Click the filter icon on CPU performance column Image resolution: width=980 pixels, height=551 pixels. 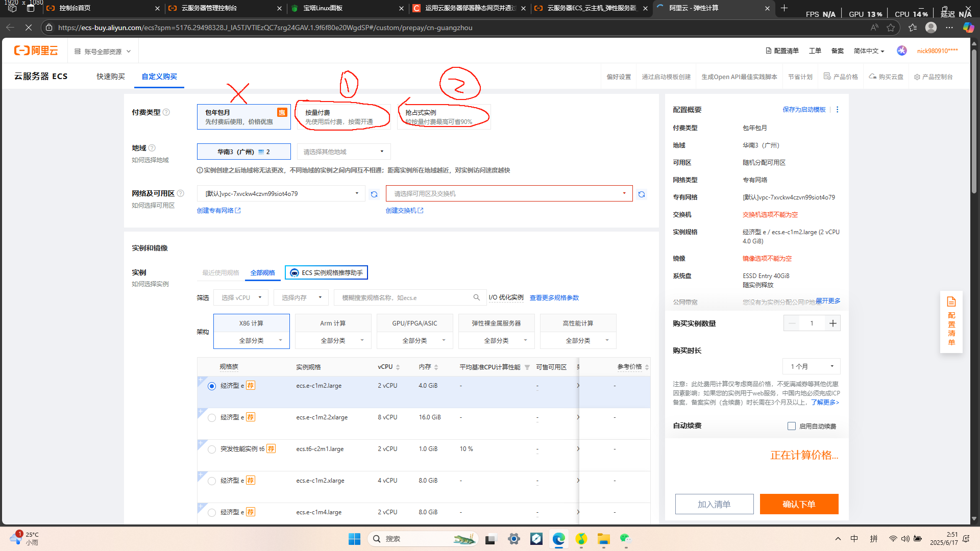pyautogui.click(x=527, y=367)
